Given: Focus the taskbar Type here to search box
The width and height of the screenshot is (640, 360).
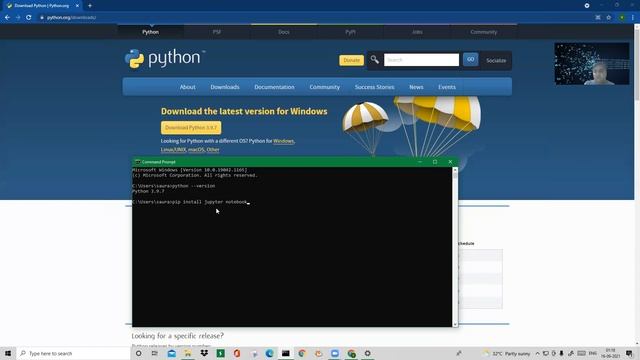Looking at the screenshot, I should click(x=73, y=353).
